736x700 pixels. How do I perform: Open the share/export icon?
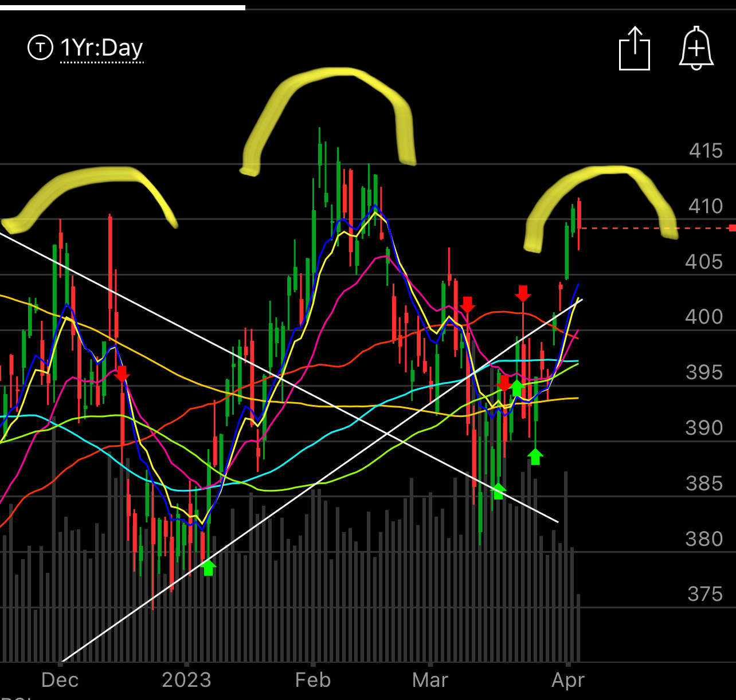(x=635, y=49)
